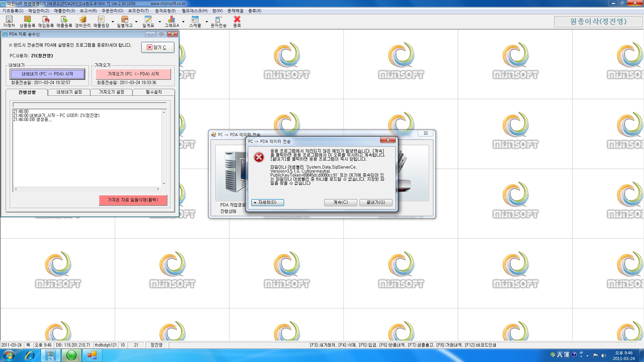Open the 매출등록 toolbar icon
Viewport: 644px width, 362px height.
(x=64, y=21)
